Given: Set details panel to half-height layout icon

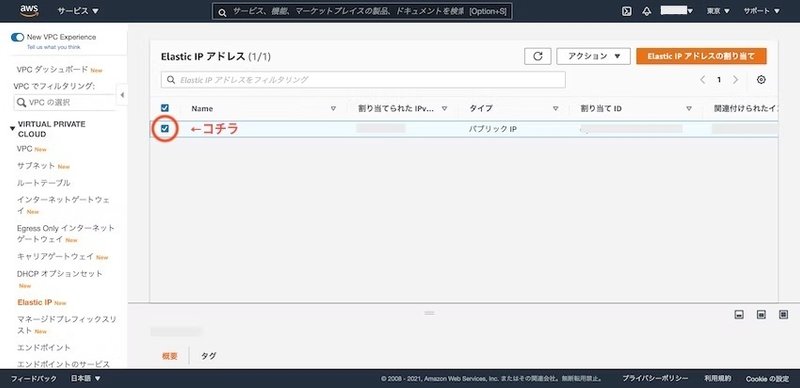Looking at the screenshot, I should 761,314.
